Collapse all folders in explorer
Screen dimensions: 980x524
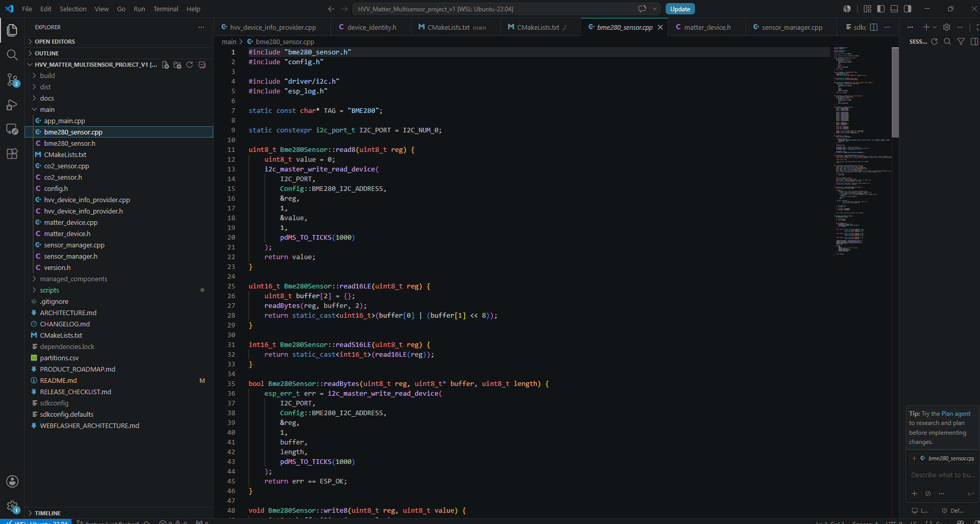(x=202, y=65)
